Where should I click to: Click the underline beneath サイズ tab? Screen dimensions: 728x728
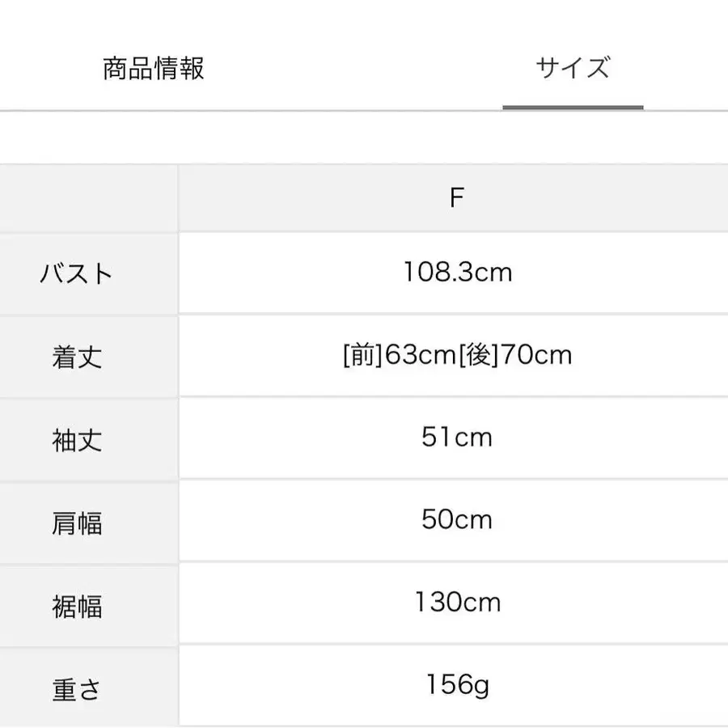pyautogui.click(x=574, y=104)
